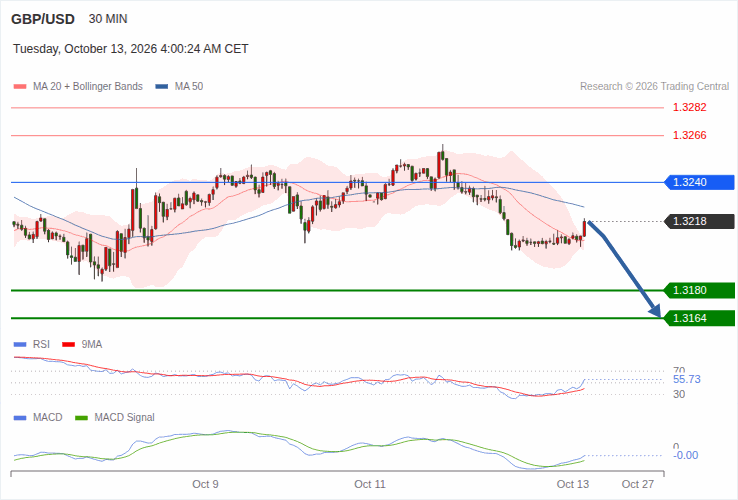This screenshot has height=500, width=738.
Task: Click the MA 20 + Bollinger Bands legend label
Action: point(88,87)
